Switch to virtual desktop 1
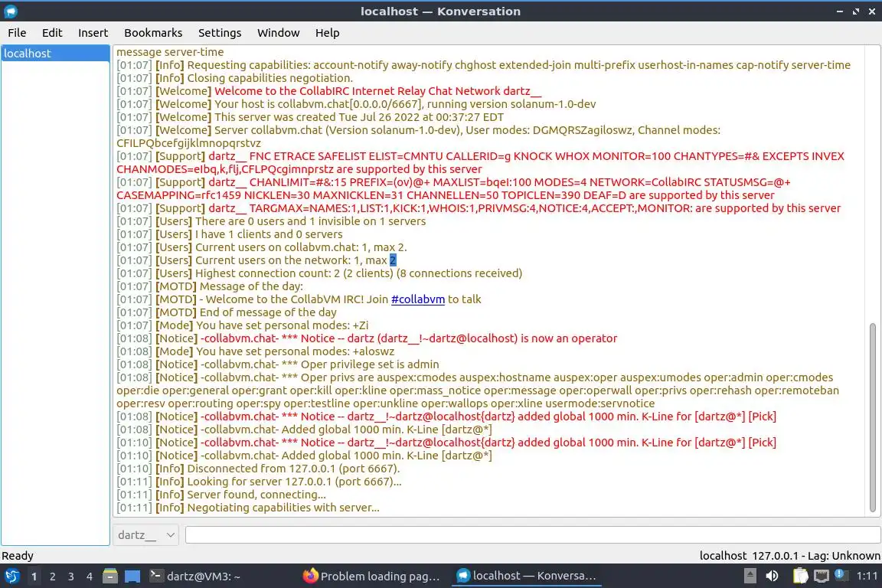 coord(34,577)
